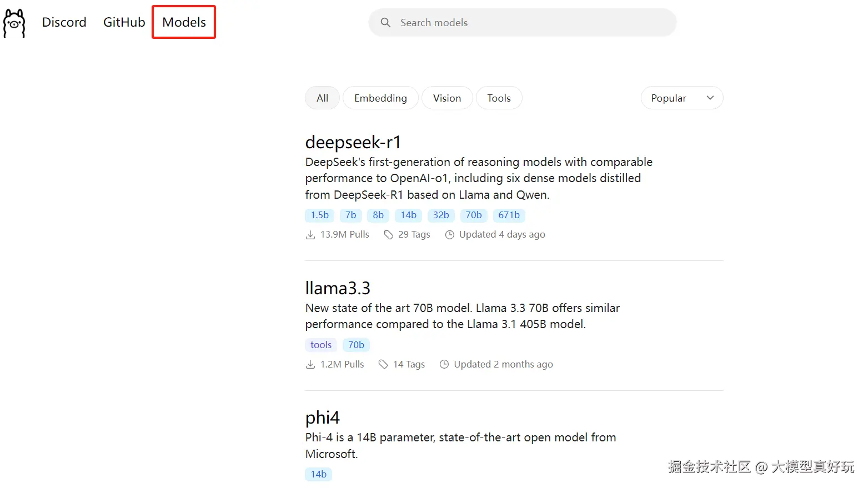Select the 8b tag of deepseek-r1
Image resolution: width=868 pixels, height=488 pixels.
[378, 215]
